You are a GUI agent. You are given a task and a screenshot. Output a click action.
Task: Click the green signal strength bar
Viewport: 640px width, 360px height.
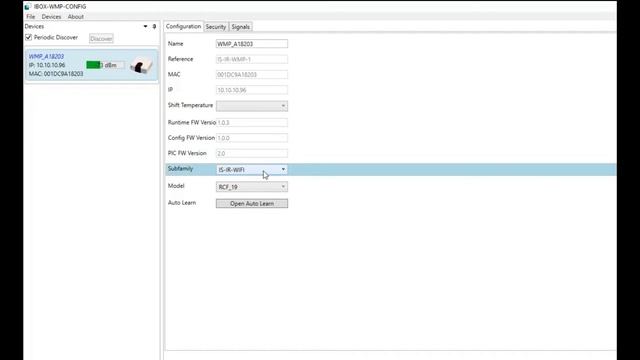click(x=93, y=65)
